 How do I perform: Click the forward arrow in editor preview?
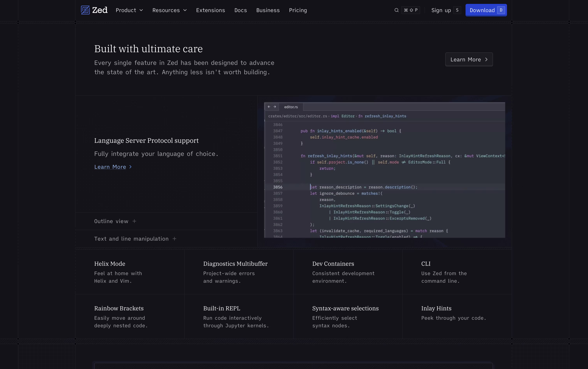pos(275,107)
